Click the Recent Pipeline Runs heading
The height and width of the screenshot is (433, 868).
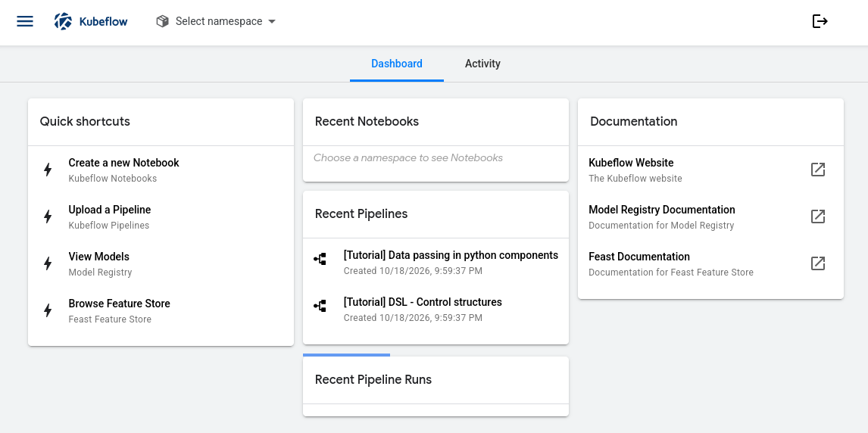(373, 379)
